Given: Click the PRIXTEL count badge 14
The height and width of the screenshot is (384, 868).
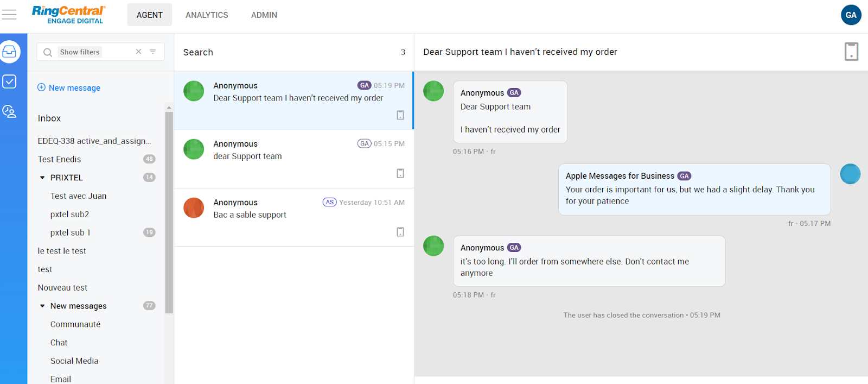Looking at the screenshot, I should (x=149, y=178).
